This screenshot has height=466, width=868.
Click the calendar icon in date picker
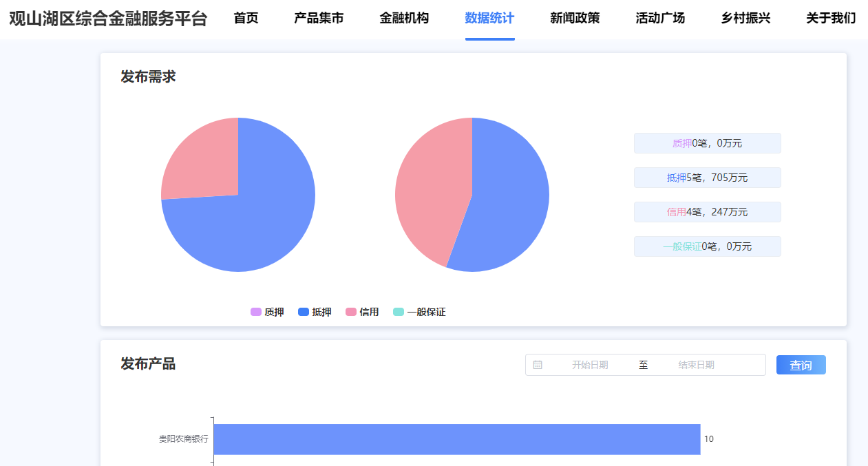(x=538, y=365)
